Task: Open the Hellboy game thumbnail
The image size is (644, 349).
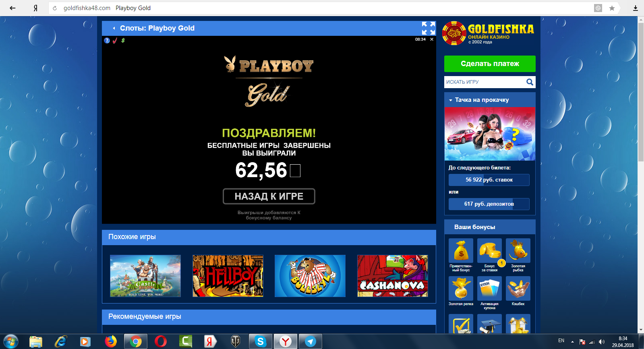Action: [x=228, y=276]
